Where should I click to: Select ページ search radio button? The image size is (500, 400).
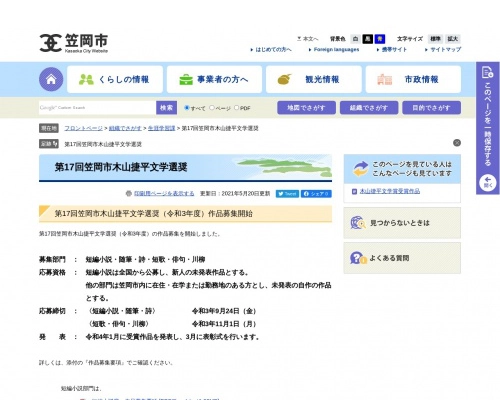212,108
